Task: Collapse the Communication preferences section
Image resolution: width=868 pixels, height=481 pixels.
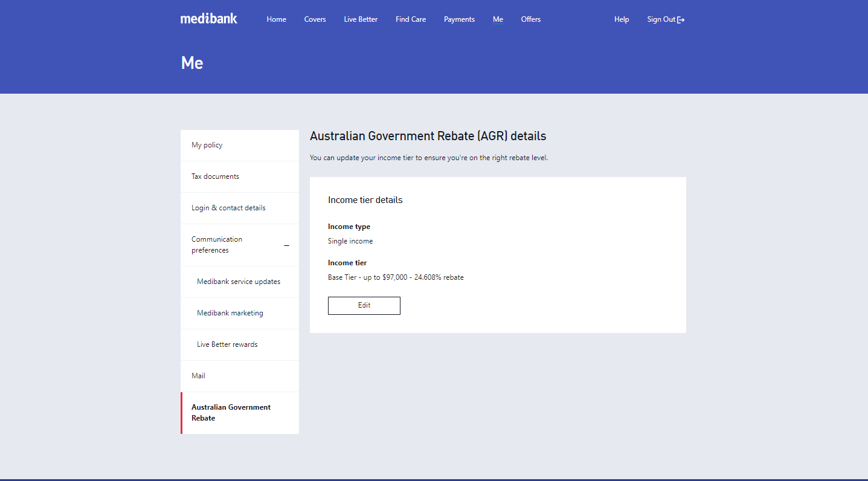Action: (x=286, y=245)
